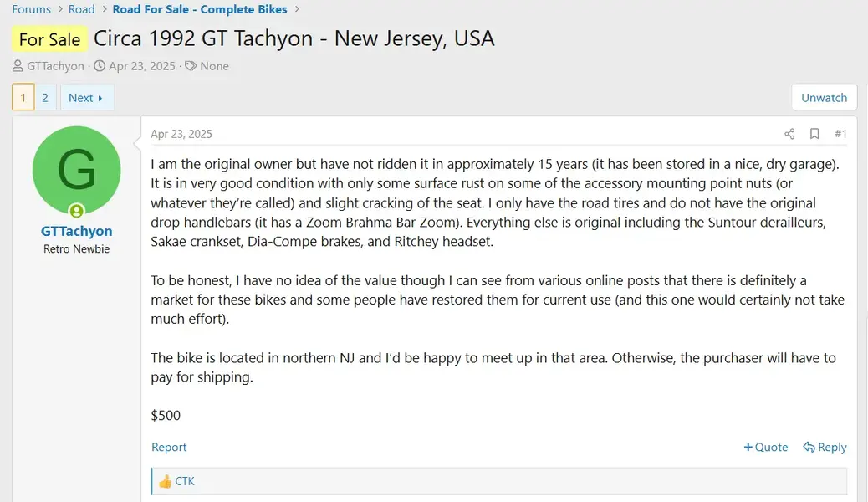This screenshot has width=868, height=502.
Task: Go to page 2 of the thread
Action: 45,97
